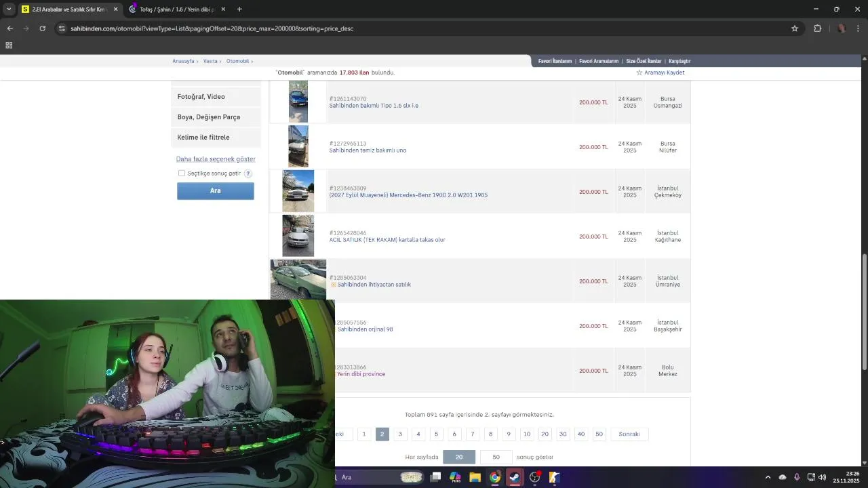
Task: Open Task View on taskbar
Action: click(x=436, y=477)
